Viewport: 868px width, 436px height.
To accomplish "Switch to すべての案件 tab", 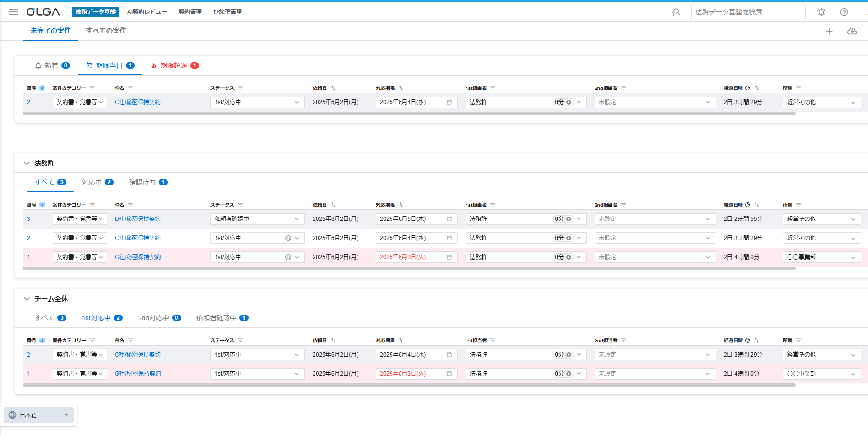I will 106,31.
